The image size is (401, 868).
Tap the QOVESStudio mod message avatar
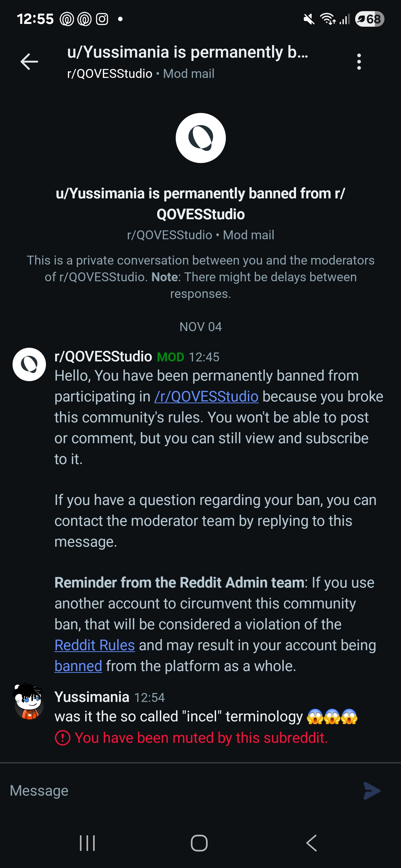(29, 364)
